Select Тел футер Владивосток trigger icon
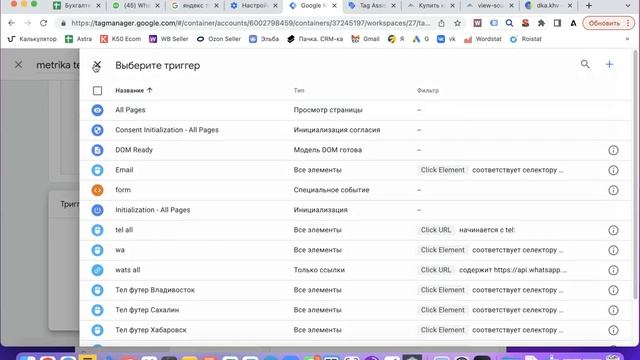 click(97, 290)
